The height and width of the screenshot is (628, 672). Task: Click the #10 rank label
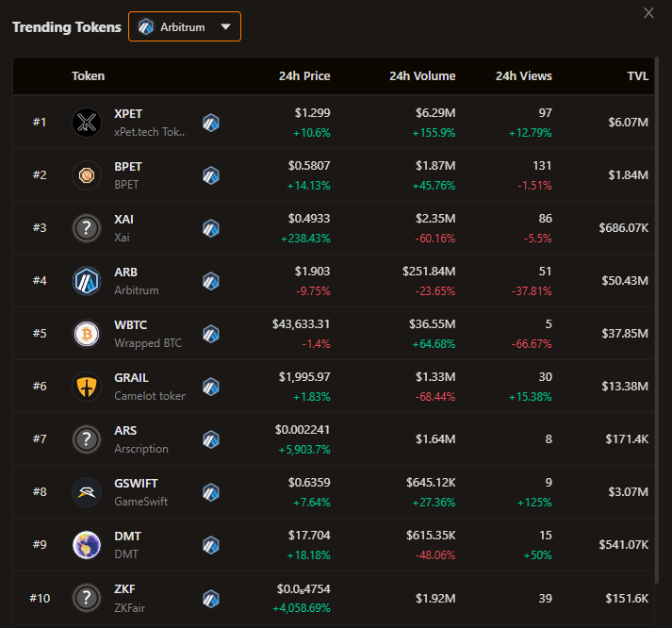(40, 598)
